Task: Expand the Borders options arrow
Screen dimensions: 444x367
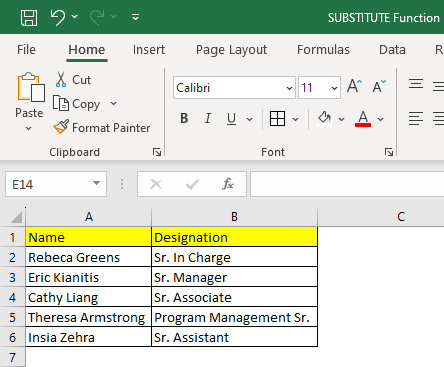Action: click(295, 119)
